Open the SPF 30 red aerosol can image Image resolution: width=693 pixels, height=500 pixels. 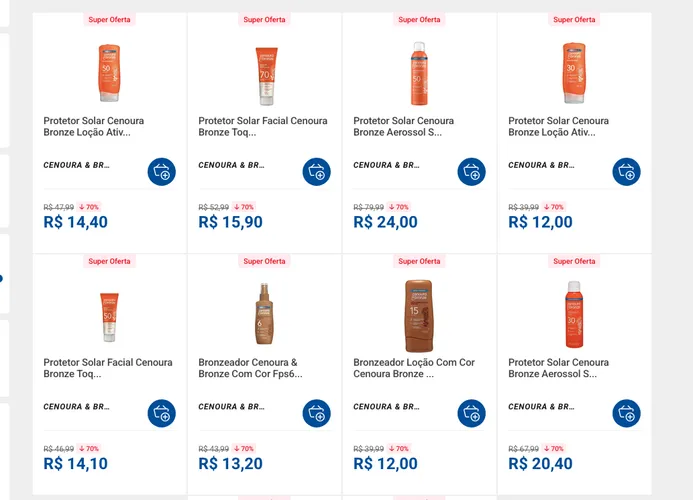pyautogui.click(x=574, y=314)
